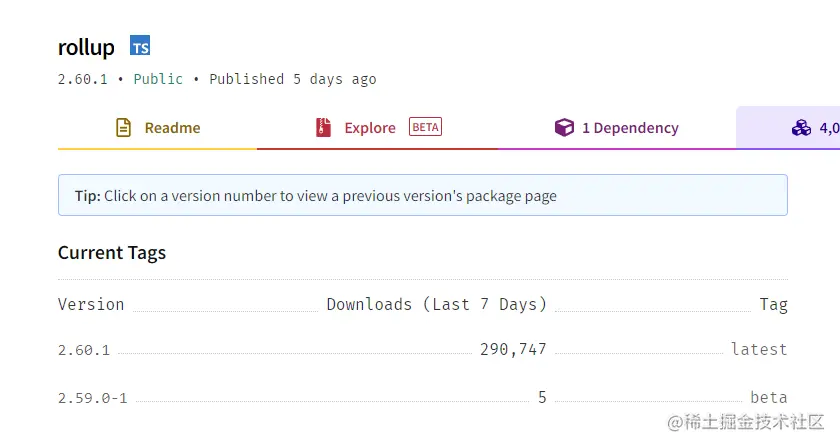
Task: Click the 'latest' tag label
Action: pos(759,349)
